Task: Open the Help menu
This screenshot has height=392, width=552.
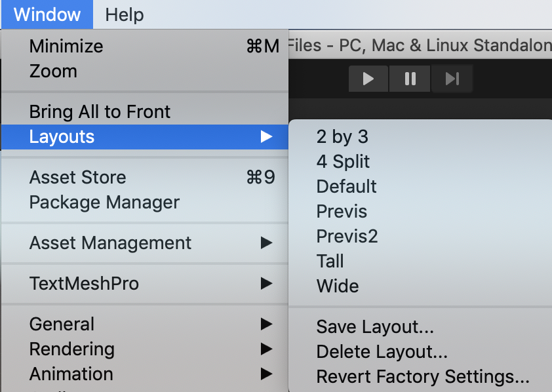Action: [x=125, y=14]
